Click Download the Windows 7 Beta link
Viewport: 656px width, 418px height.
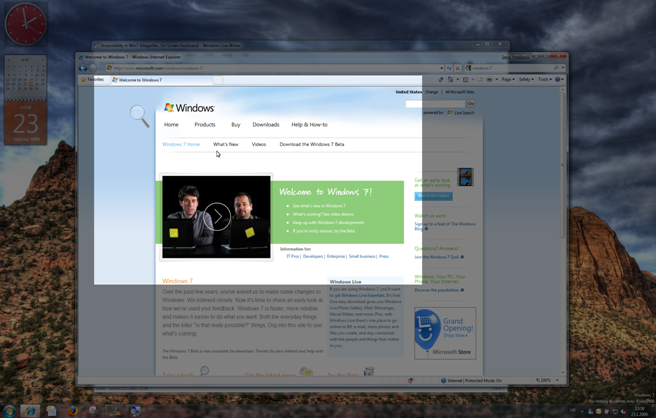[x=312, y=144]
